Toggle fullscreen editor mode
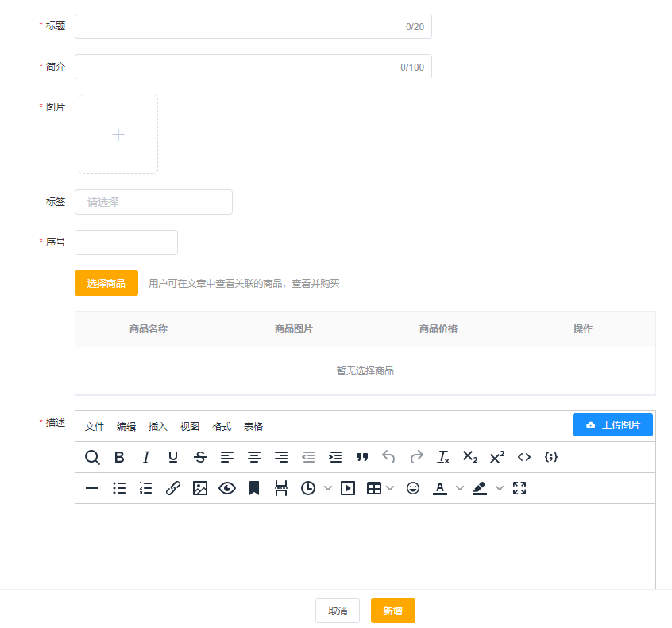This screenshot has width=672, height=628. click(519, 488)
